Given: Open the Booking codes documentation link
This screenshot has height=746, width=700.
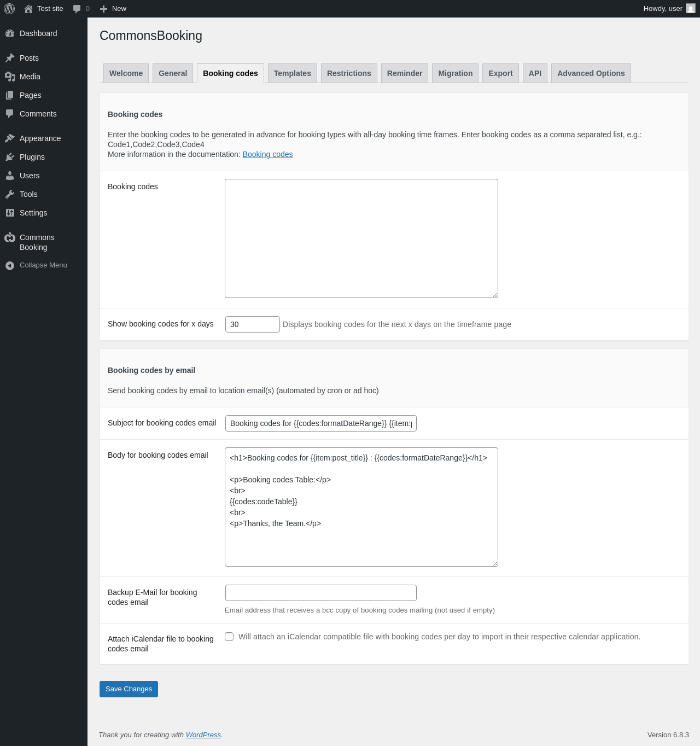Looking at the screenshot, I should pyautogui.click(x=267, y=154).
